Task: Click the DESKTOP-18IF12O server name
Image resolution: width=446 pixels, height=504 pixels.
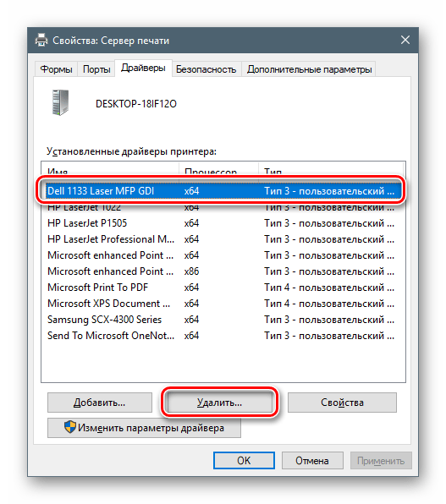Action: click(136, 104)
